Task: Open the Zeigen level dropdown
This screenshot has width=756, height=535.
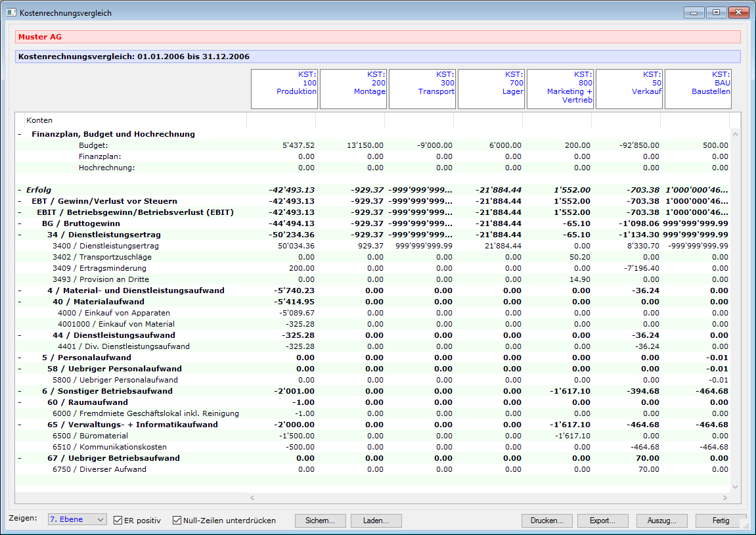Action: pos(77,520)
